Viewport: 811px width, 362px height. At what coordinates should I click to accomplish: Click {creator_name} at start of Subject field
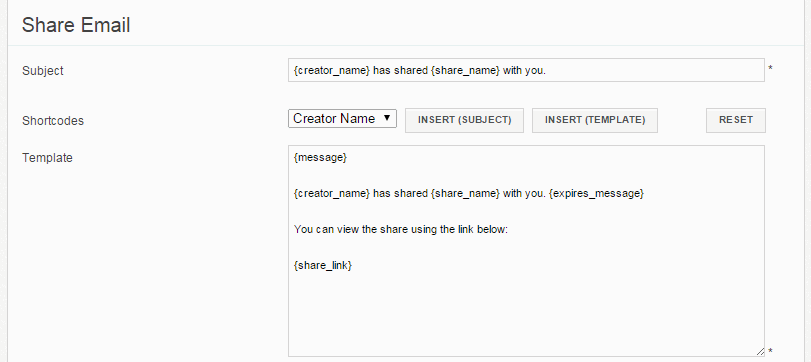332,70
